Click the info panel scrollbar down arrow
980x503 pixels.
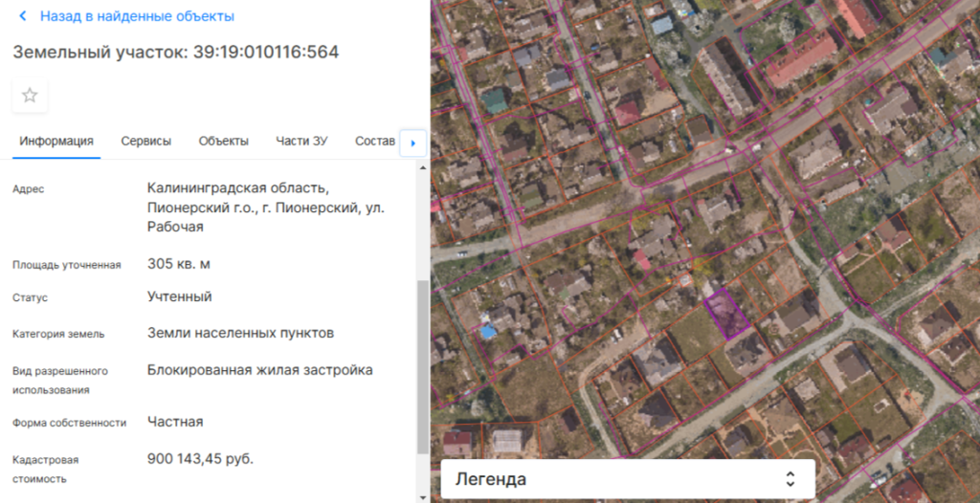click(x=422, y=495)
